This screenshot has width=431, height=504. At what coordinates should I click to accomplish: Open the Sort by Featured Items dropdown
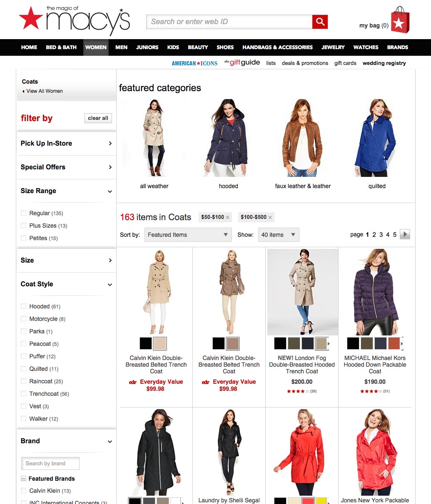pyautogui.click(x=188, y=235)
